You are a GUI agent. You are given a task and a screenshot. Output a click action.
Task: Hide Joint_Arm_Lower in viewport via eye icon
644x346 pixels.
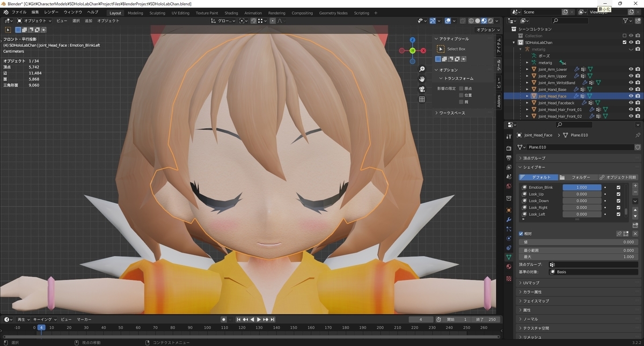(631, 69)
